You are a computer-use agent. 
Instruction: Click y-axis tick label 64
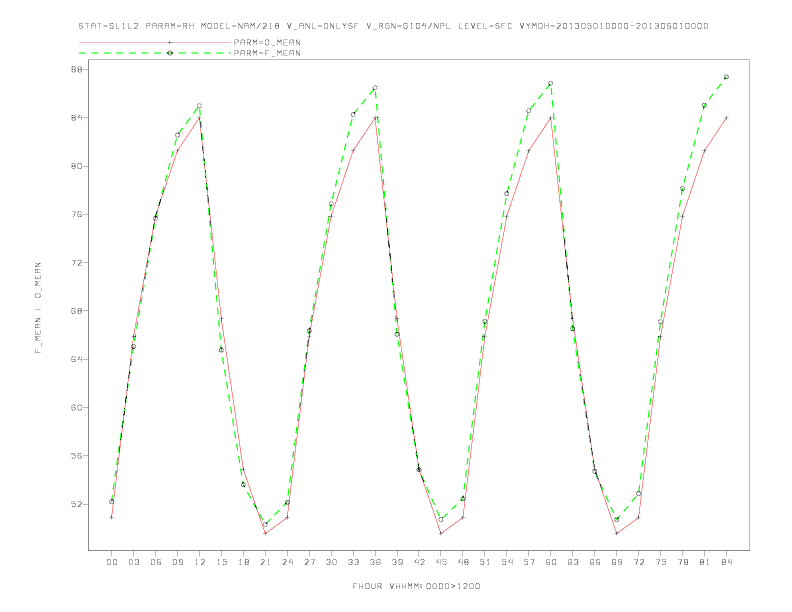pyautogui.click(x=77, y=359)
